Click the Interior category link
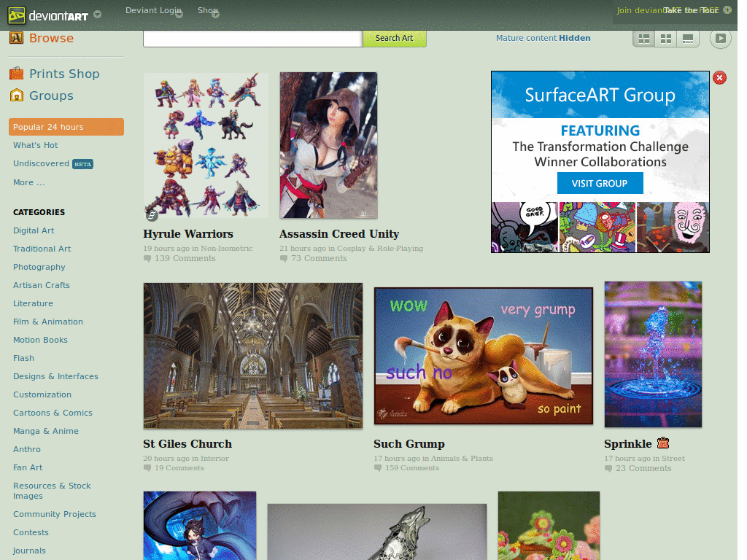 point(214,459)
